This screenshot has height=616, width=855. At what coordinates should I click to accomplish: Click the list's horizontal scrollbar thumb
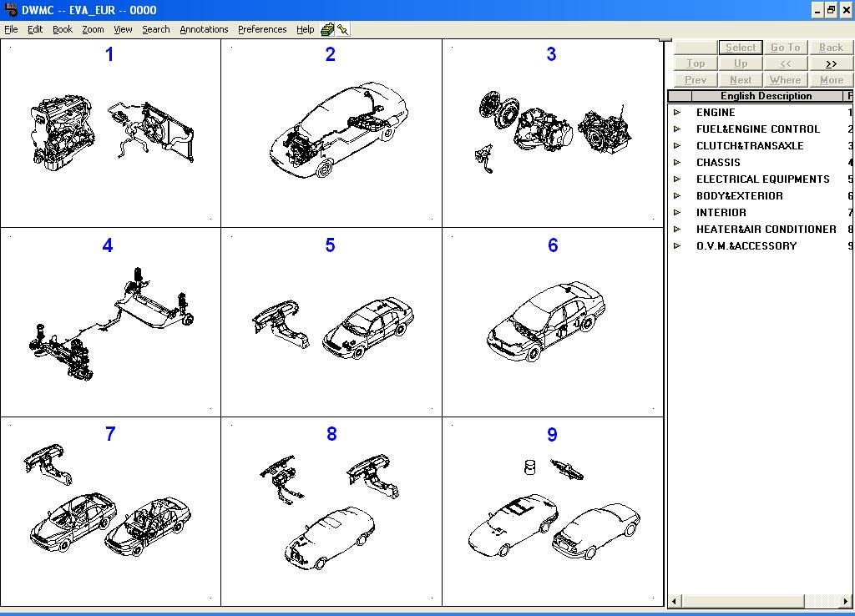coord(742,601)
